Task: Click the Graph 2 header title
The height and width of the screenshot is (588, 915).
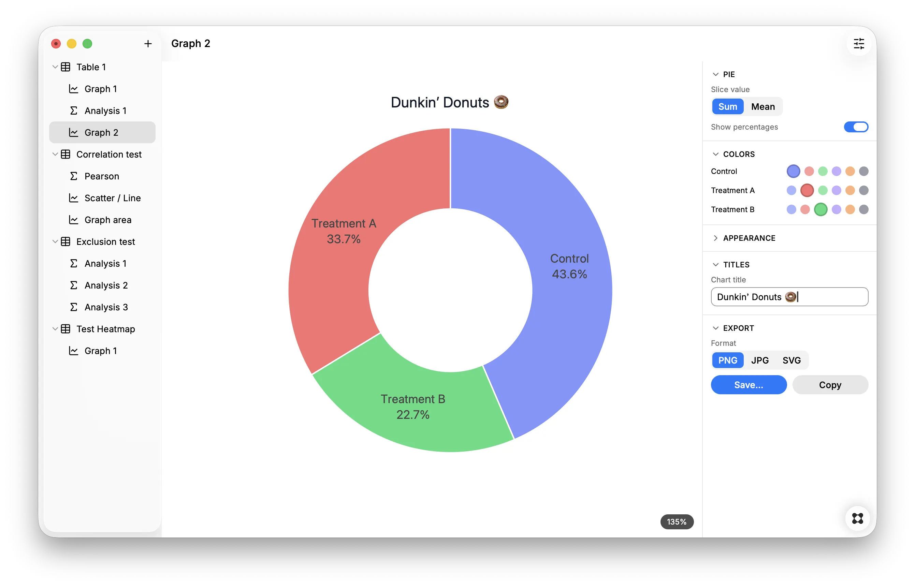Action: tap(191, 44)
